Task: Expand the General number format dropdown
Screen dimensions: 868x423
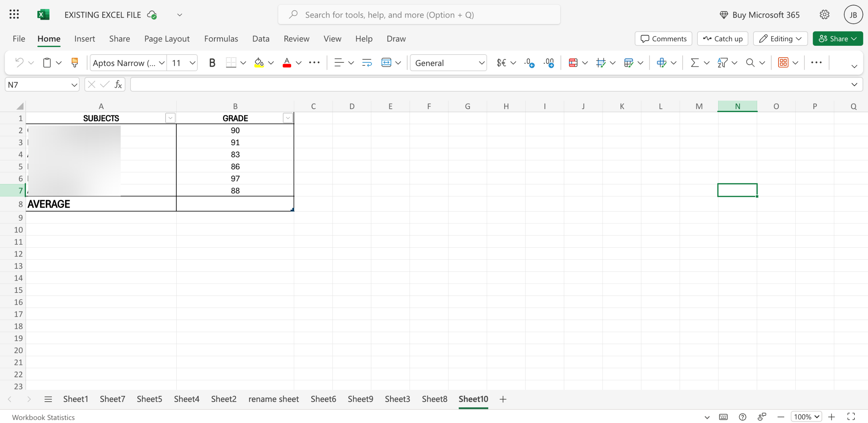Action: [481, 63]
